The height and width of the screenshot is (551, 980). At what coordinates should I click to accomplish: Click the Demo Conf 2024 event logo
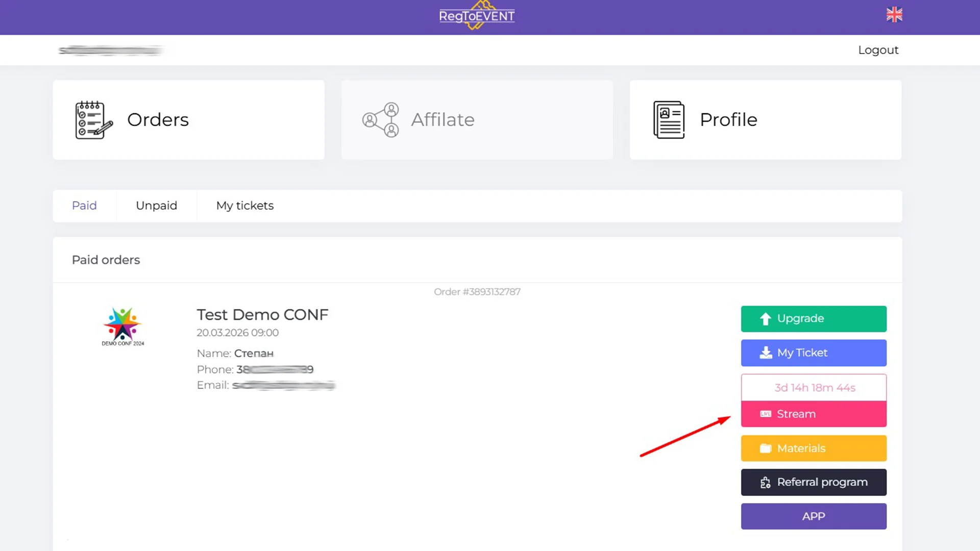pos(122,327)
